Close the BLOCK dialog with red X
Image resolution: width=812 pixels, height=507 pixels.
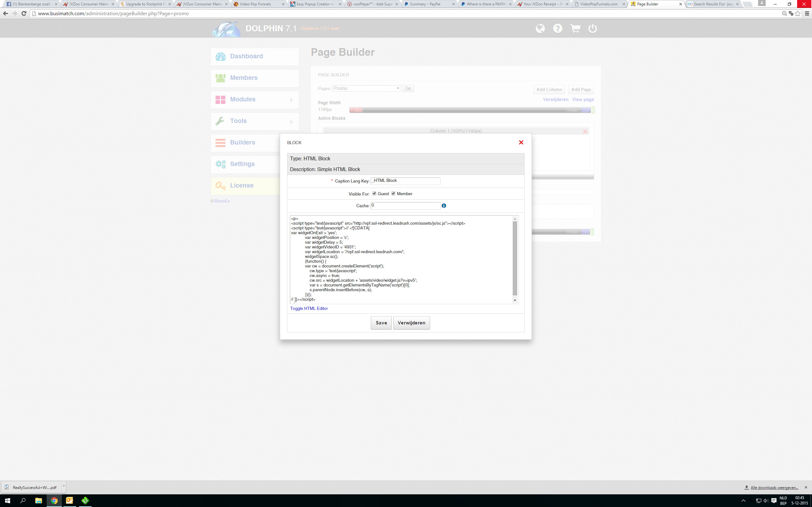pos(521,143)
